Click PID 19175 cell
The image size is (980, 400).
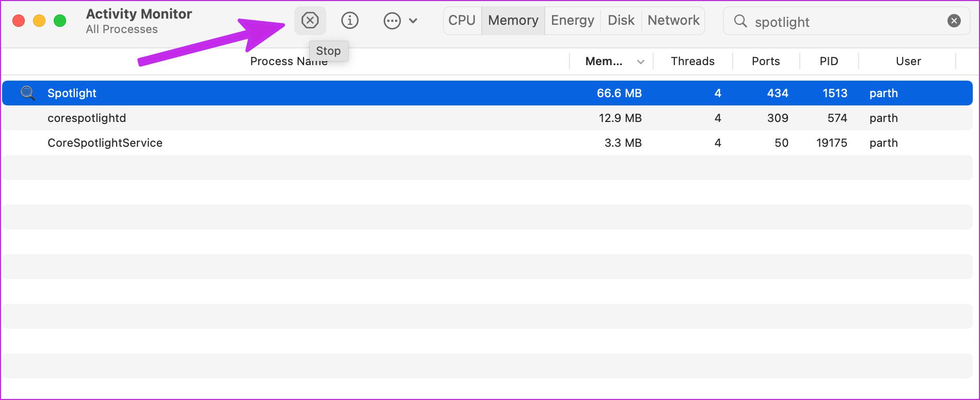tap(831, 143)
